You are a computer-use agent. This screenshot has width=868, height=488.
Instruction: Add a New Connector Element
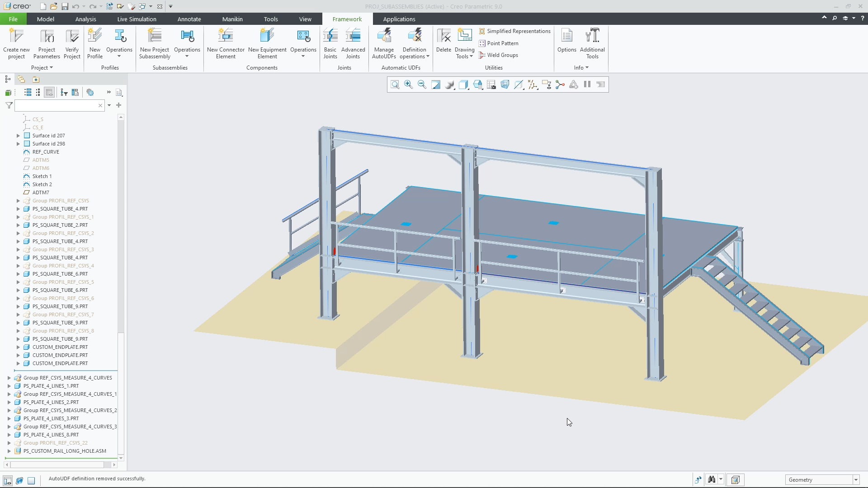[x=226, y=43]
